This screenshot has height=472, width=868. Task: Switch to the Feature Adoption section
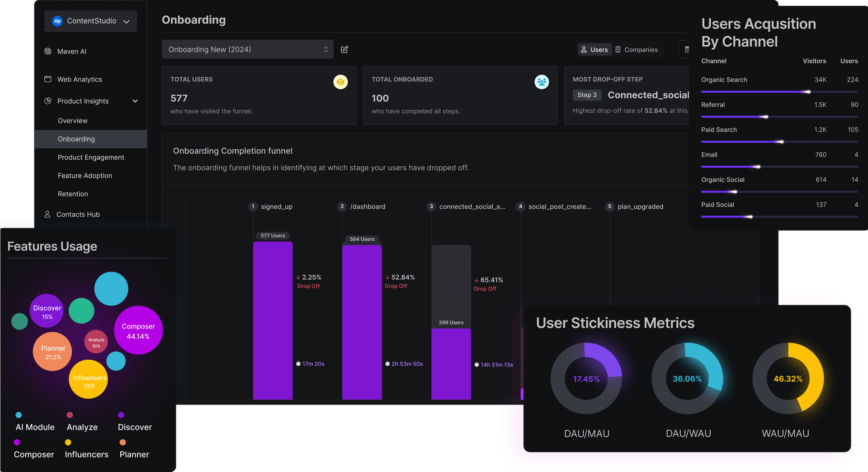point(85,176)
